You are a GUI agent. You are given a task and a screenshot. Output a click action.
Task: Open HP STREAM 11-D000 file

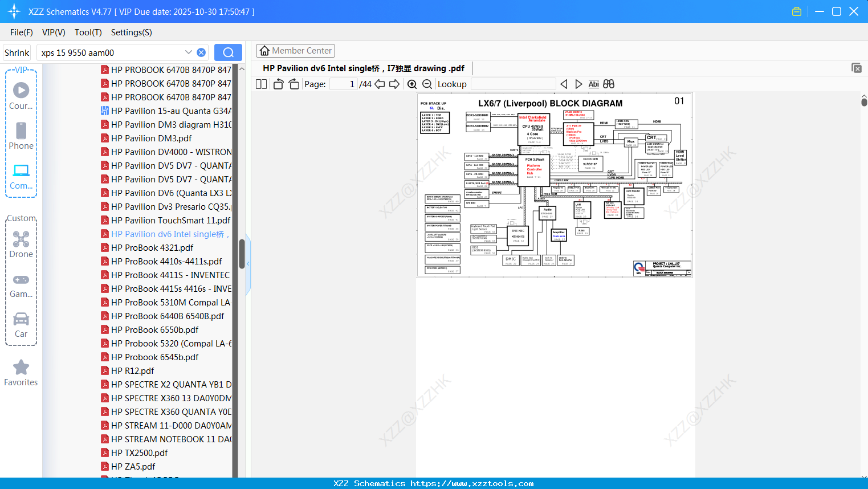pos(166,426)
